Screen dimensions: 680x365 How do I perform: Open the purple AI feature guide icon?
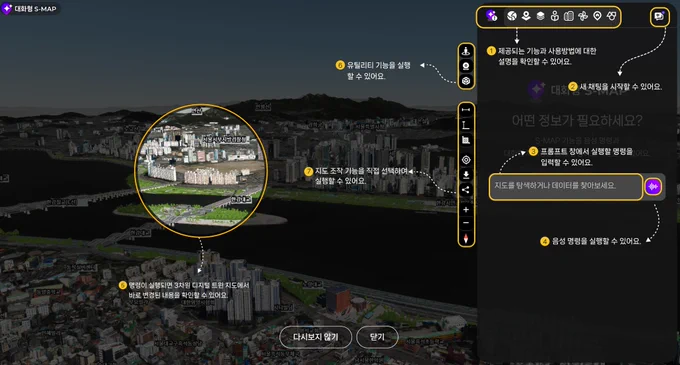[x=491, y=16]
